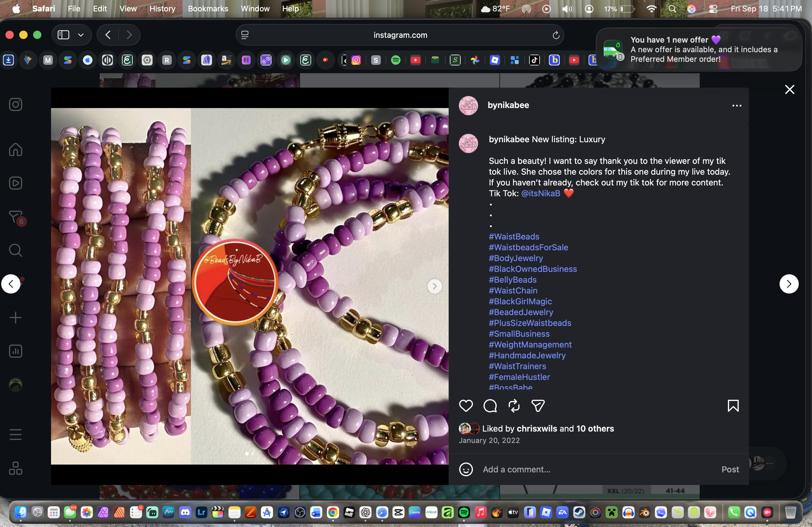The height and width of the screenshot is (527, 812).
Task: Click the comment bubble icon
Action: point(490,406)
